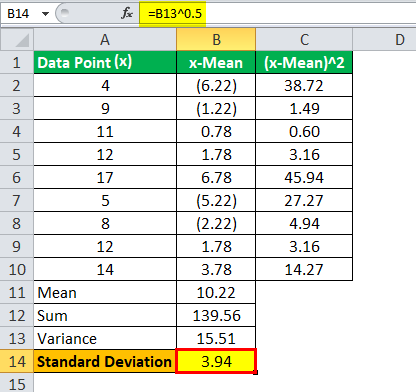
Task: Click cell A7 containing 5
Action: tap(105, 200)
